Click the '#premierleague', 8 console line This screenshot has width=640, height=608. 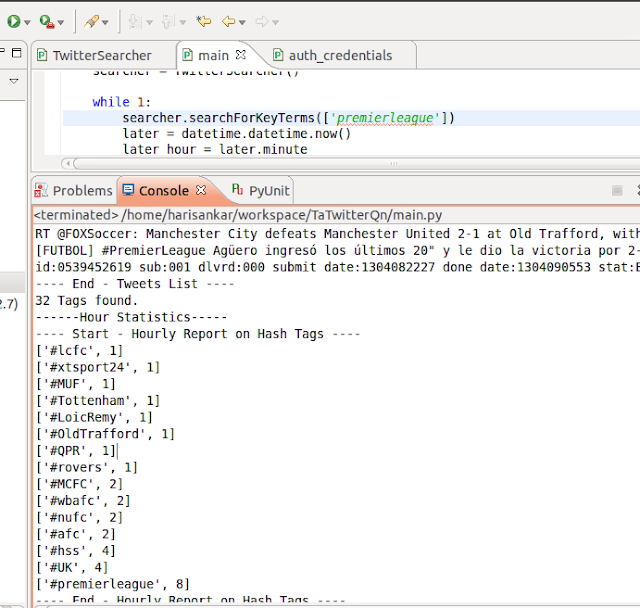pyautogui.click(x=113, y=585)
